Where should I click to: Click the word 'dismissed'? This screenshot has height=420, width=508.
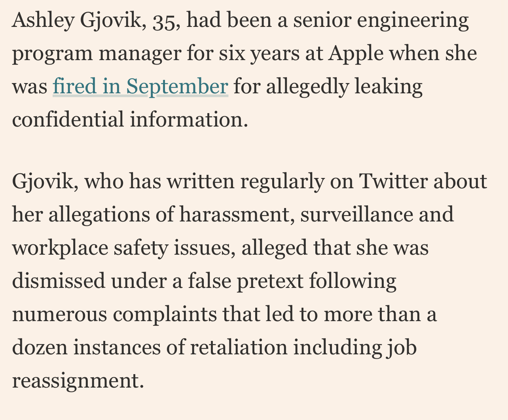pos(59,281)
